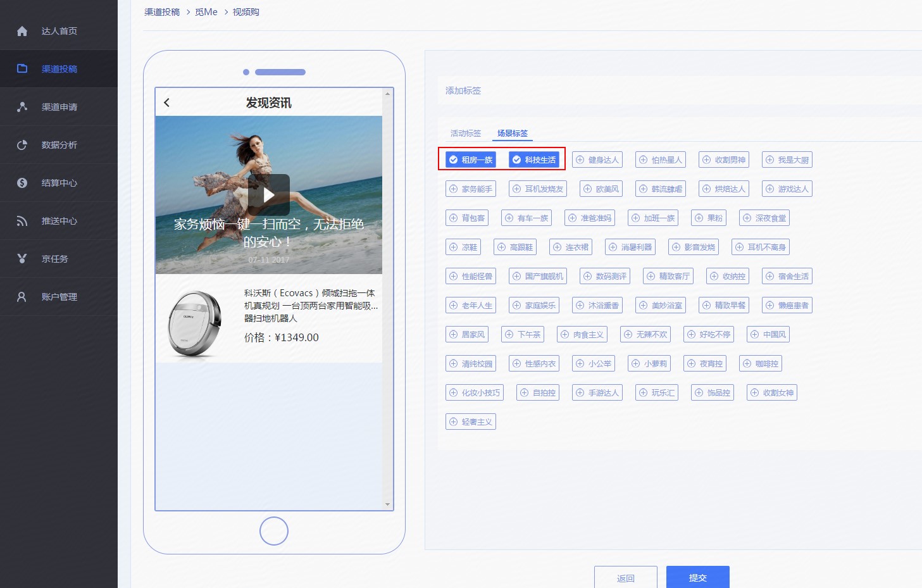The height and width of the screenshot is (588, 922).
Task: Click the 渠道申请 network icon
Action: point(22,107)
